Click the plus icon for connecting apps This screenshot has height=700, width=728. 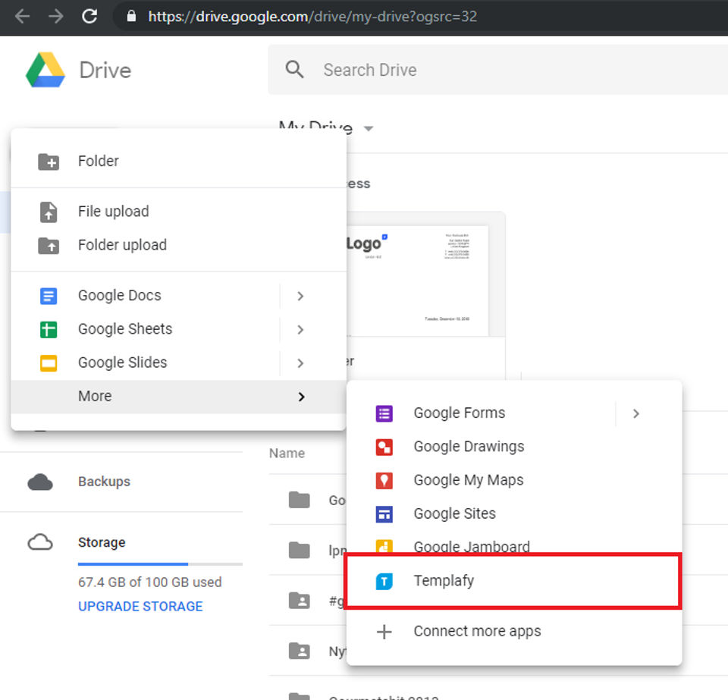384,632
